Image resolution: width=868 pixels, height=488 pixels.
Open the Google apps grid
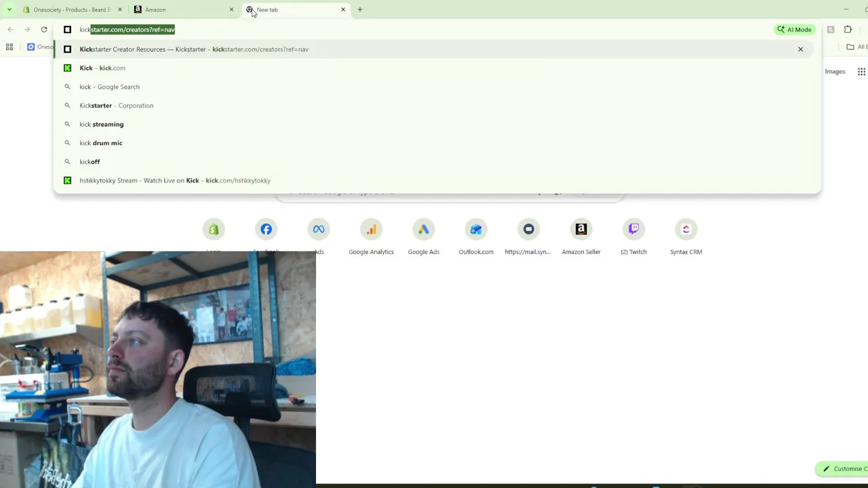(861, 71)
